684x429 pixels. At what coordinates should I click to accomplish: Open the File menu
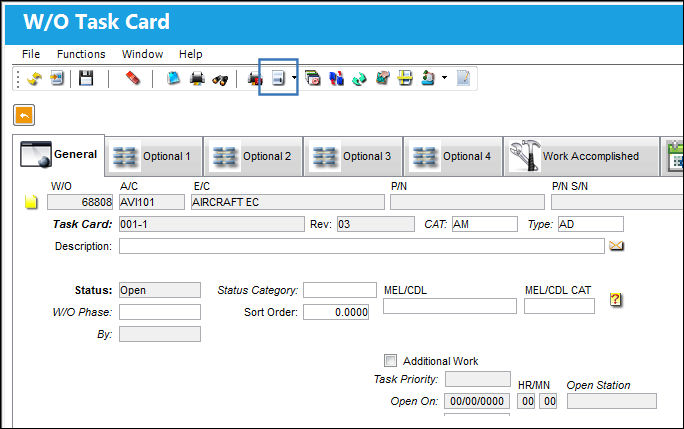[x=31, y=54]
